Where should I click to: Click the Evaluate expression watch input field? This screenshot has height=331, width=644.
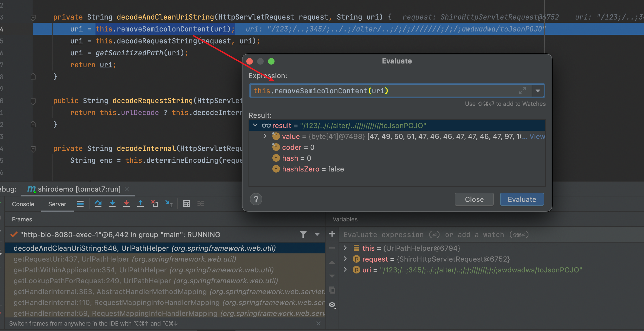pos(491,235)
